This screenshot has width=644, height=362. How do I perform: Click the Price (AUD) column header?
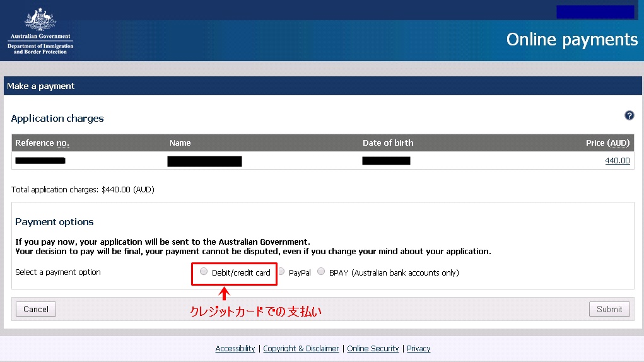pos(607,143)
